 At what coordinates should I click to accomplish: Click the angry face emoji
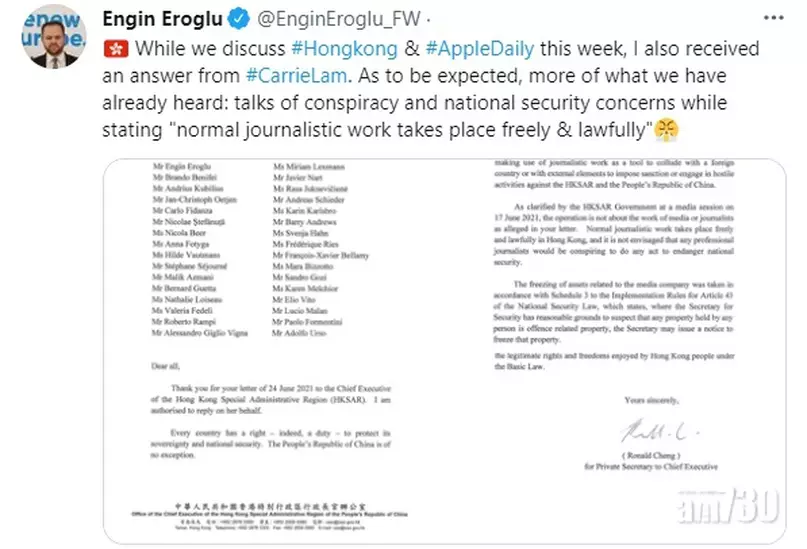tap(666, 130)
